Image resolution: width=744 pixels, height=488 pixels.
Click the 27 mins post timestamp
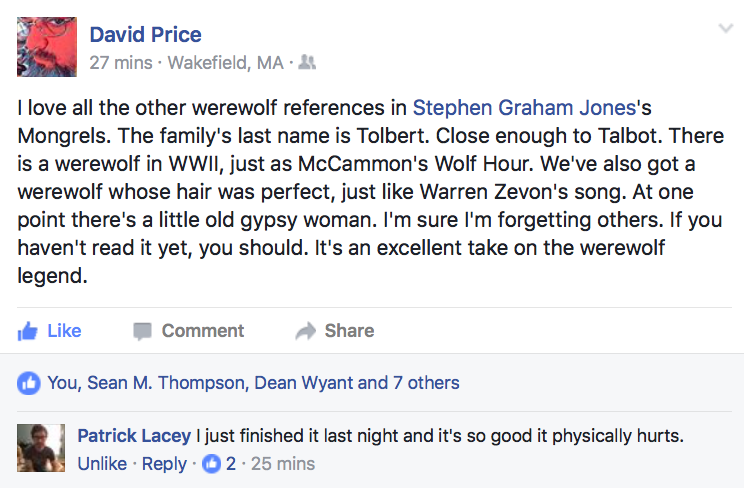pos(120,63)
